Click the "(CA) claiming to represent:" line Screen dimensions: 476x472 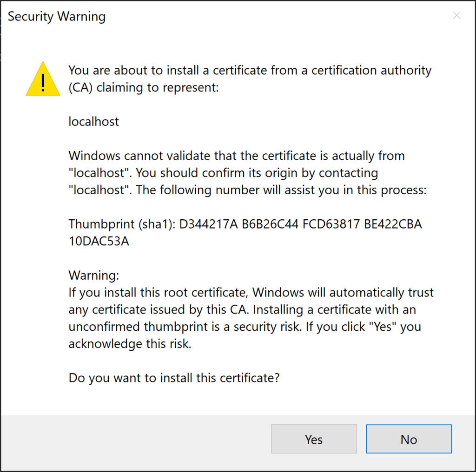[x=144, y=87]
